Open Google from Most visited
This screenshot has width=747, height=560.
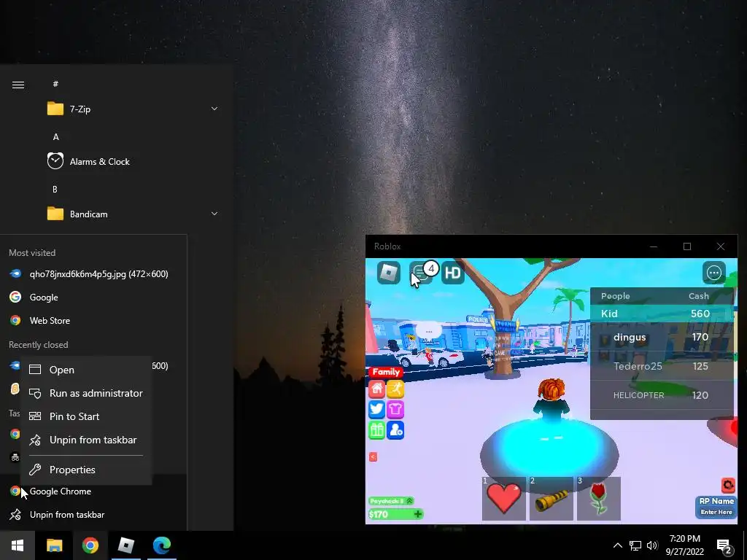(x=93, y=297)
